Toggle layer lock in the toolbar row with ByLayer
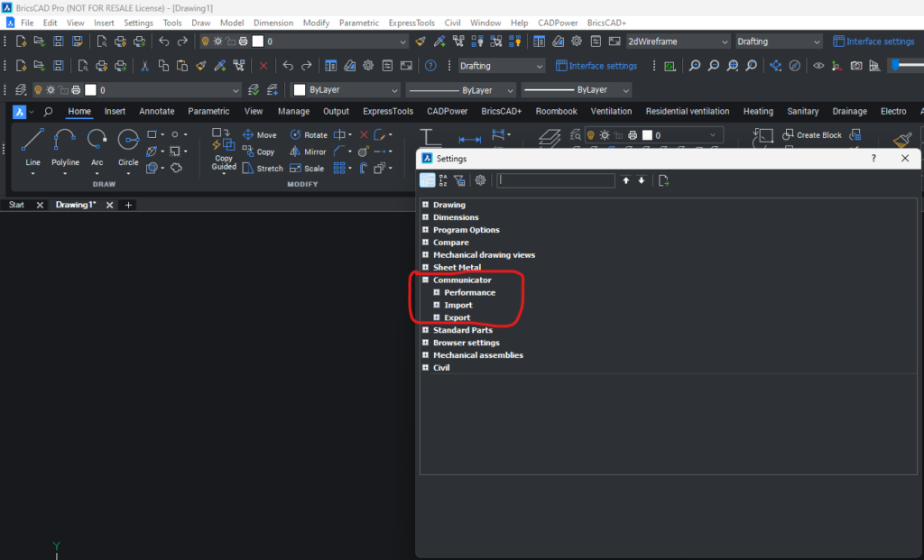This screenshot has height=560, width=924. coord(63,90)
